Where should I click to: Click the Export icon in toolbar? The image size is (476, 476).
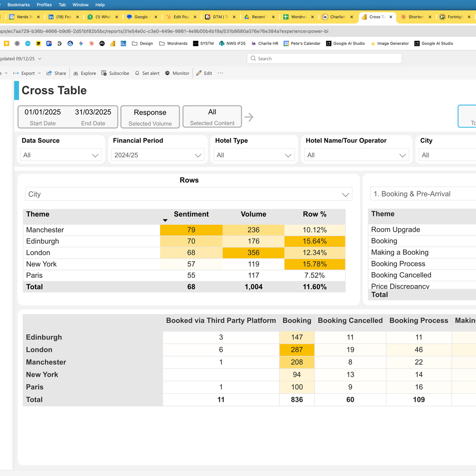click(16, 73)
